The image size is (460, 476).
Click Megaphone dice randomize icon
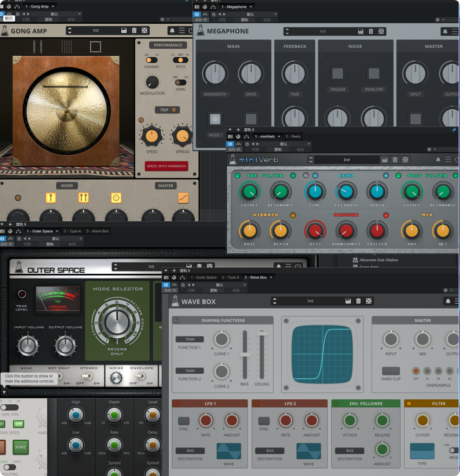click(x=381, y=31)
